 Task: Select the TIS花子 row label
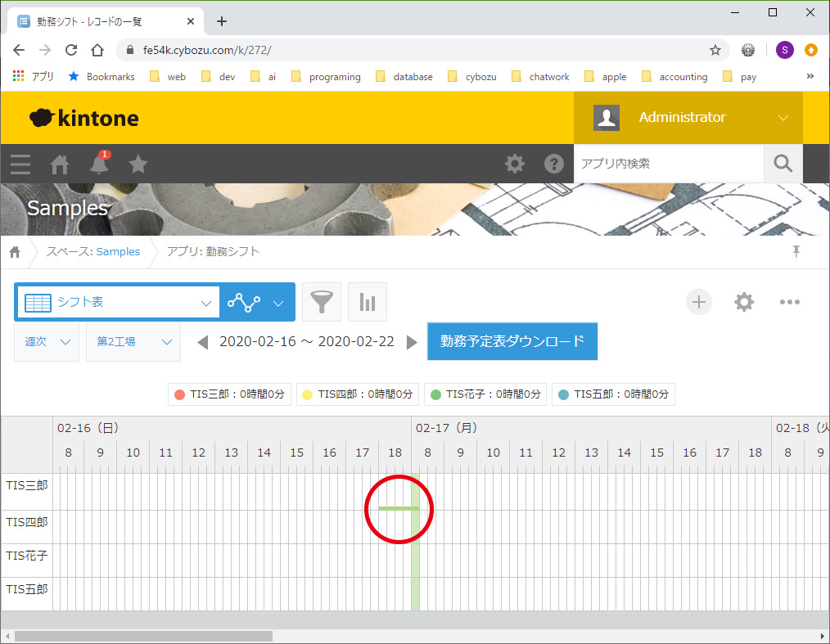click(x=26, y=556)
